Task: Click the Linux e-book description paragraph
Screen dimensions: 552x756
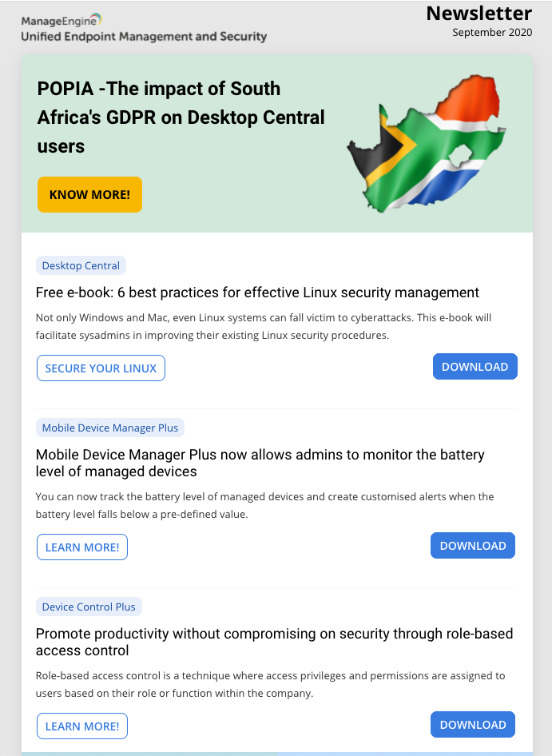Action: 264,326
